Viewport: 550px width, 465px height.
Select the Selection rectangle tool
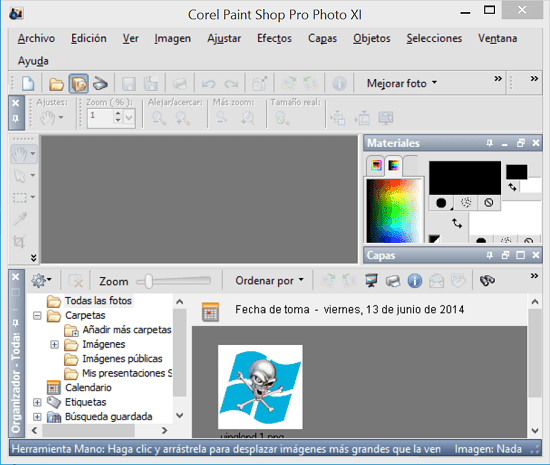tap(20, 197)
